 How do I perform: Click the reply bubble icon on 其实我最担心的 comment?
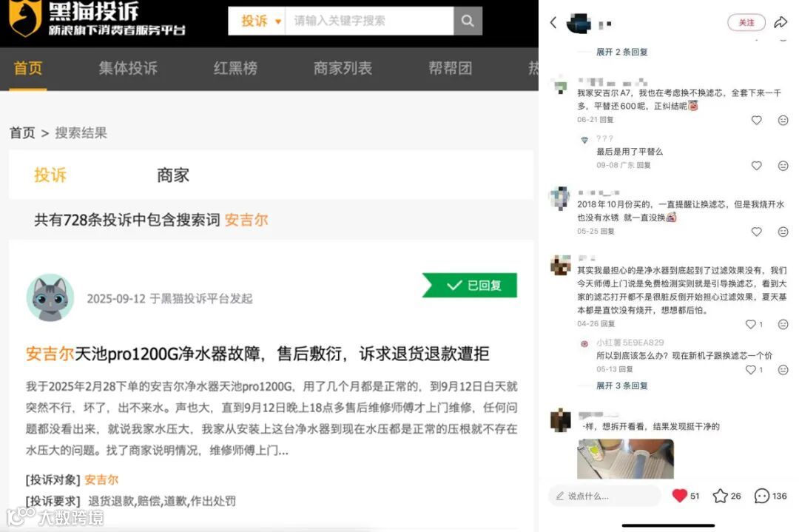(x=783, y=324)
